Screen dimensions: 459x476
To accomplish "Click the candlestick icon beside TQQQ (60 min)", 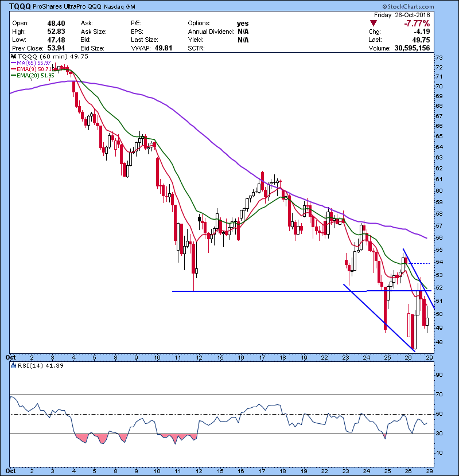I will coord(13,56).
